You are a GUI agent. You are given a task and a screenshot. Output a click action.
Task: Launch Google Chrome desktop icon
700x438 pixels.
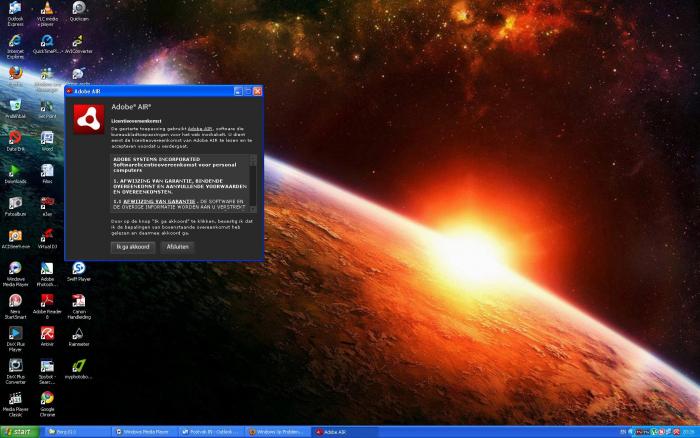(47, 404)
